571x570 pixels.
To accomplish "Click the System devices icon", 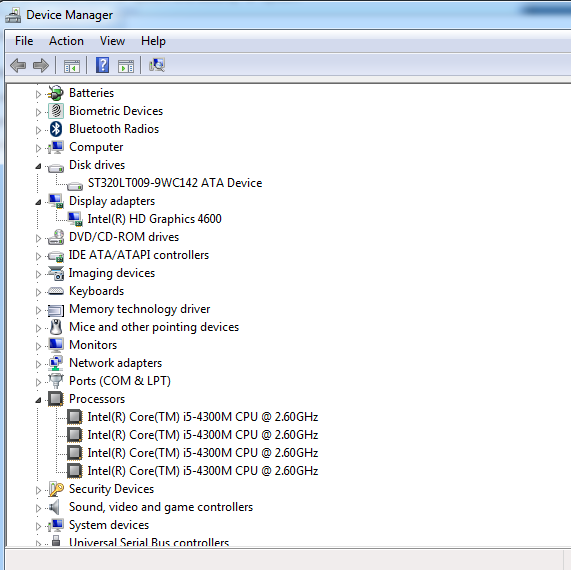I will pos(56,525).
